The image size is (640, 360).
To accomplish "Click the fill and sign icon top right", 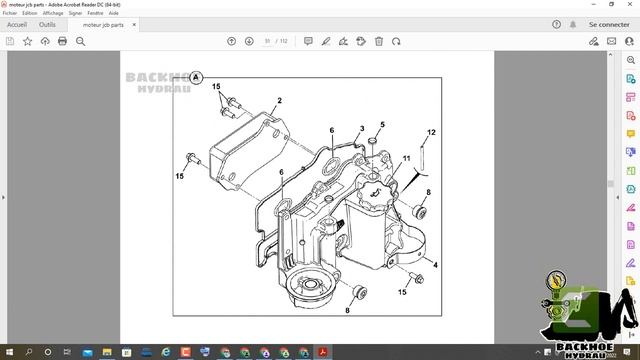I will (x=593, y=41).
